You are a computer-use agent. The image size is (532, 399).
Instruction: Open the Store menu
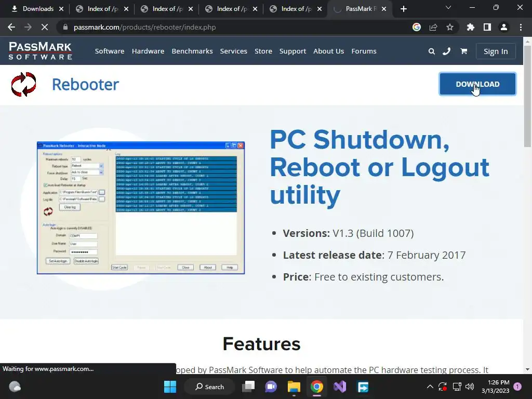[x=263, y=51]
